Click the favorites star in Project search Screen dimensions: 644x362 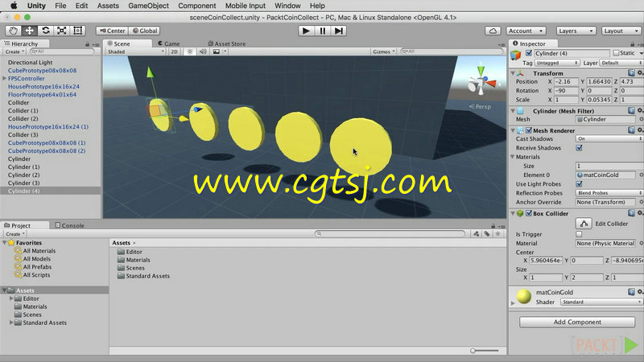point(497,233)
